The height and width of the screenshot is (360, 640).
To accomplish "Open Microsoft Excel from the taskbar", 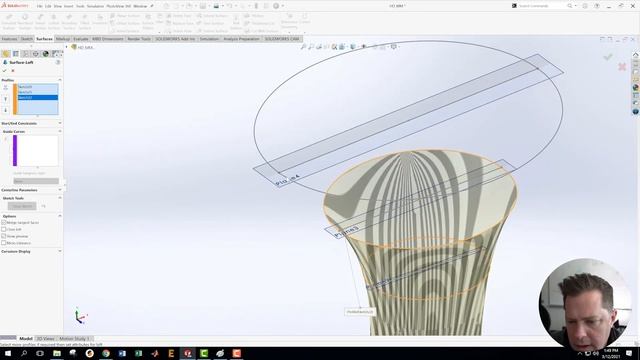I will 138,353.
